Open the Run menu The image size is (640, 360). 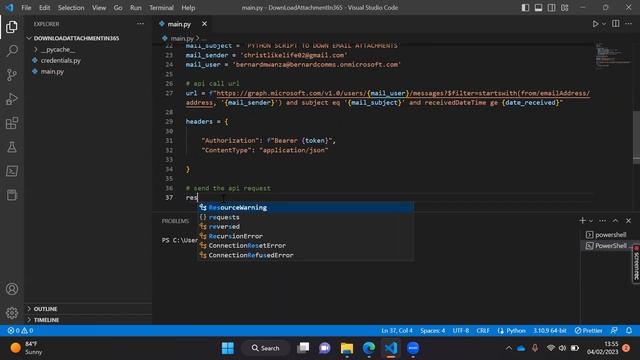tap(136, 7)
